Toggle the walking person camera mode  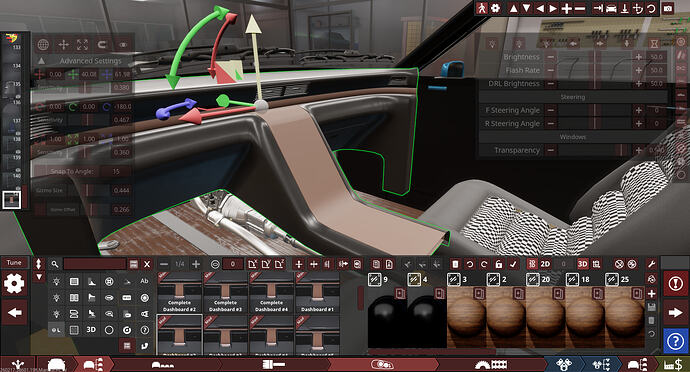coord(482,8)
